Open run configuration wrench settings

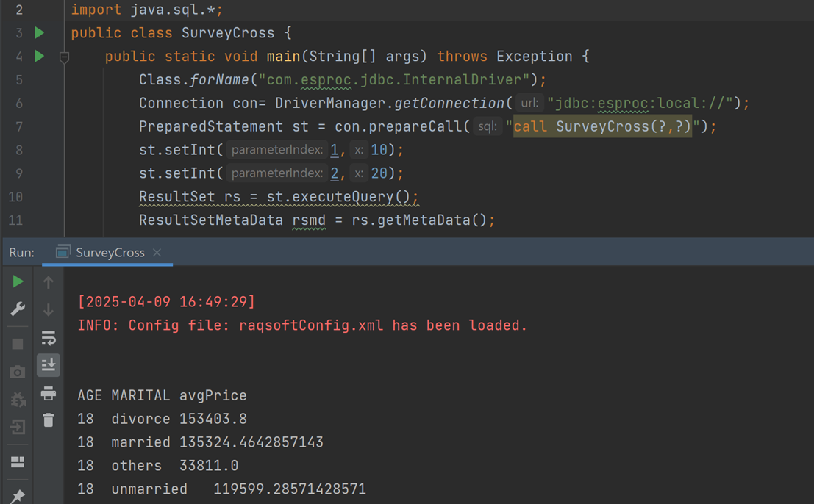[18, 309]
